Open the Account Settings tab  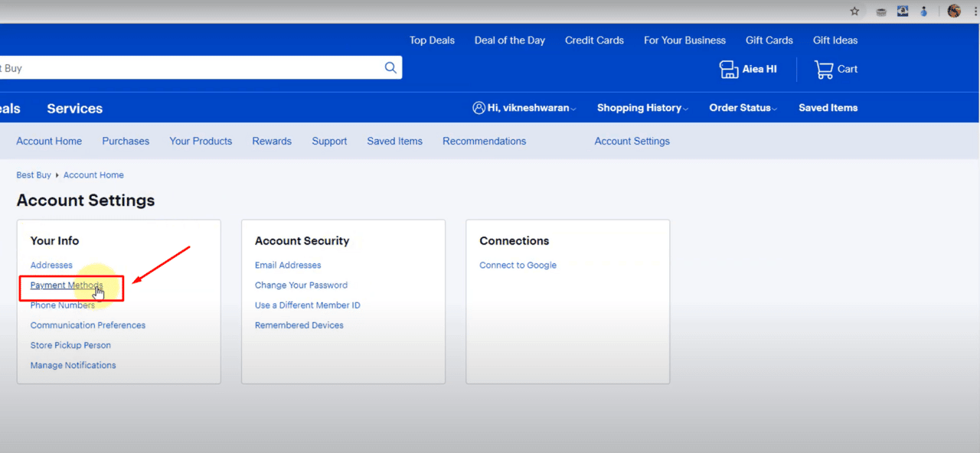pos(632,142)
